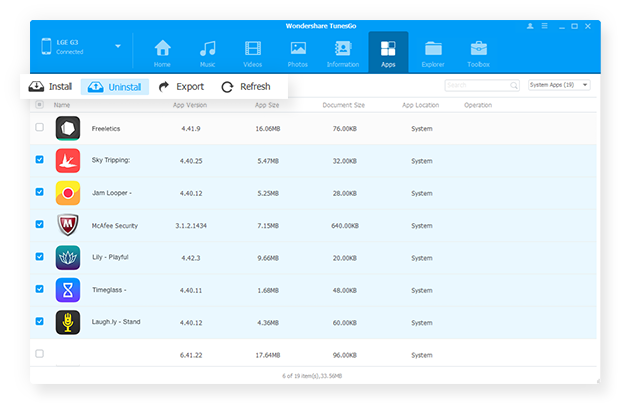Uncheck the McAfee Security row checkbox

pos(39,224)
